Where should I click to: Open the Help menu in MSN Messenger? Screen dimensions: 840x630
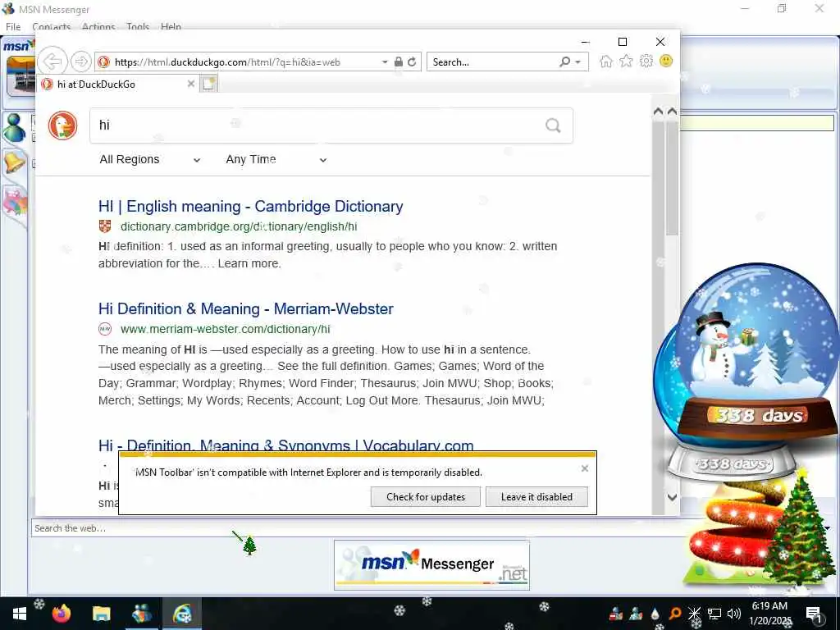(x=171, y=27)
